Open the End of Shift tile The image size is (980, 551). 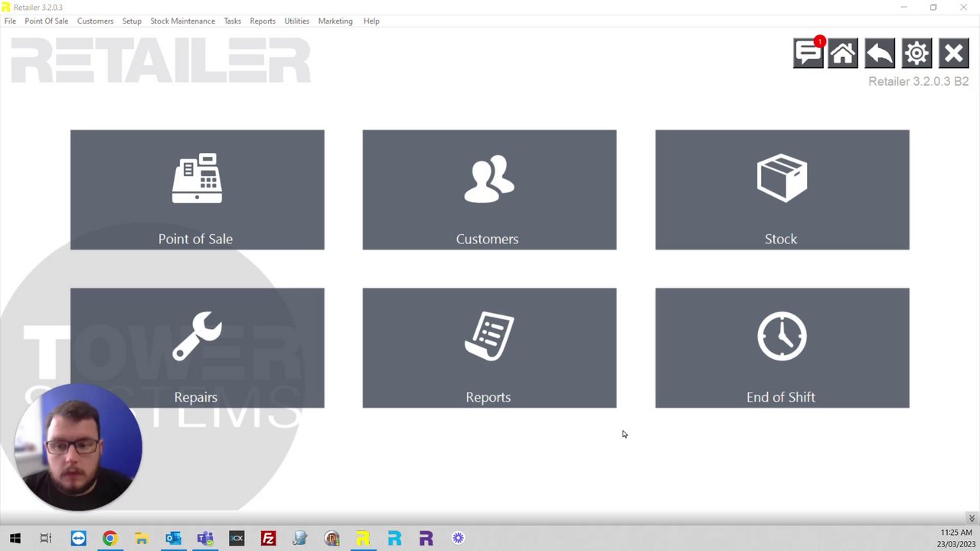click(x=782, y=348)
